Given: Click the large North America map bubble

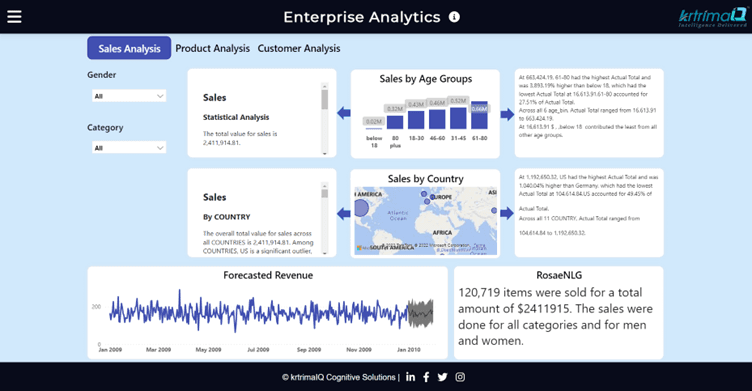Looking at the screenshot, I should [x=361, y=208].
